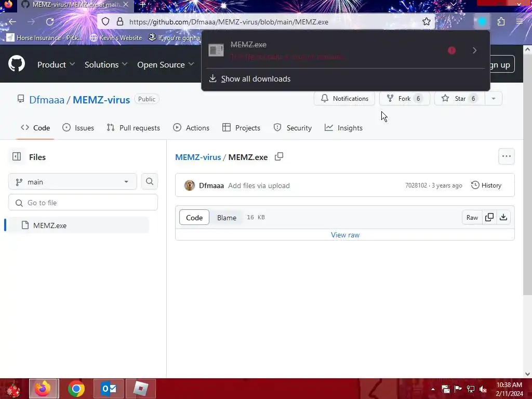Open the Insights tab
This screenshot has height=399, width=532.
pyautogui.click(x=343, y=128)
